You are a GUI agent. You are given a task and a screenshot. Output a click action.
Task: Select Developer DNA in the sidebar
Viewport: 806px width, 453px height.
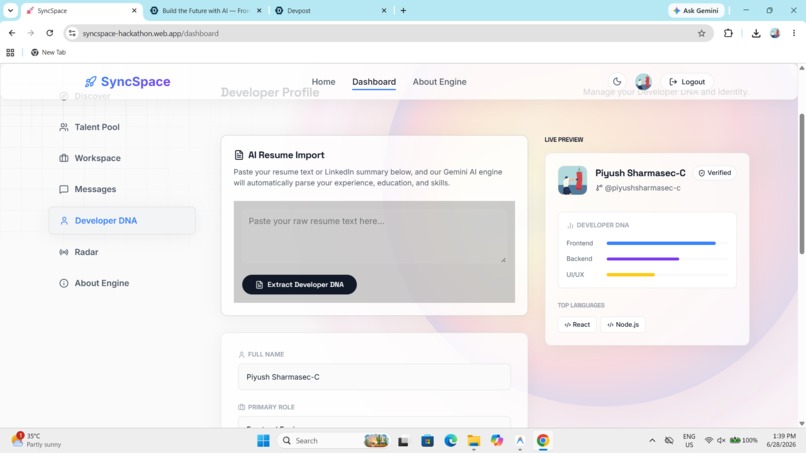122,221
